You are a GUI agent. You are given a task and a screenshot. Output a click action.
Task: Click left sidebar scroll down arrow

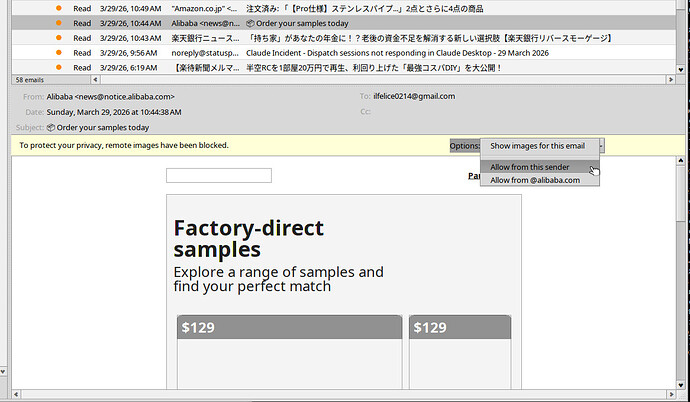(x=3, y=372)
